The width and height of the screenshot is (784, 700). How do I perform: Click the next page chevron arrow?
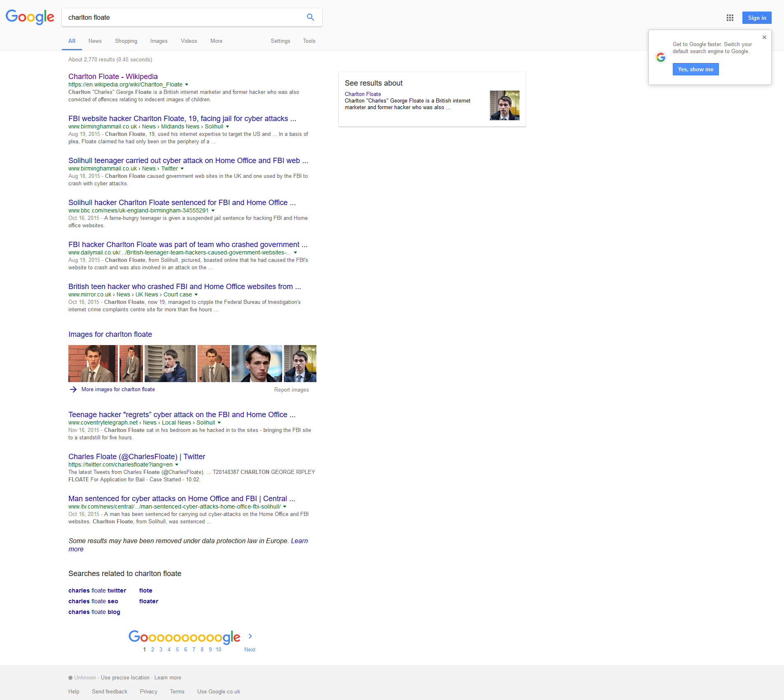click(250, 636)
